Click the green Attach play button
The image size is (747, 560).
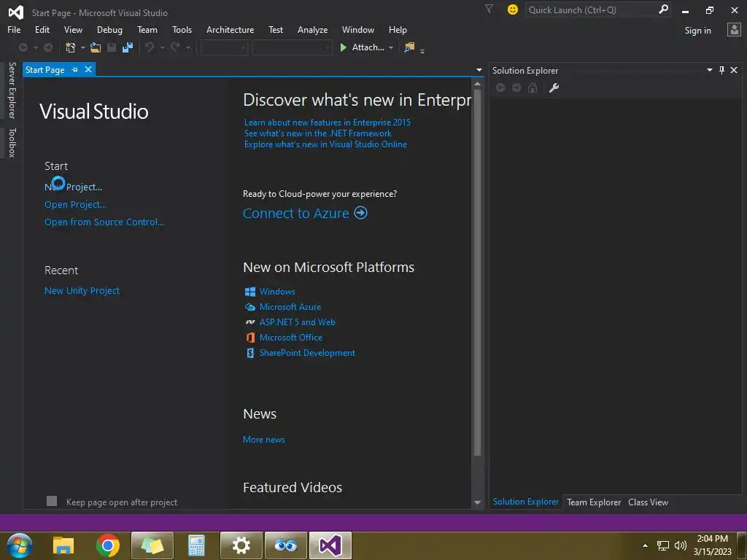[344, 47]
